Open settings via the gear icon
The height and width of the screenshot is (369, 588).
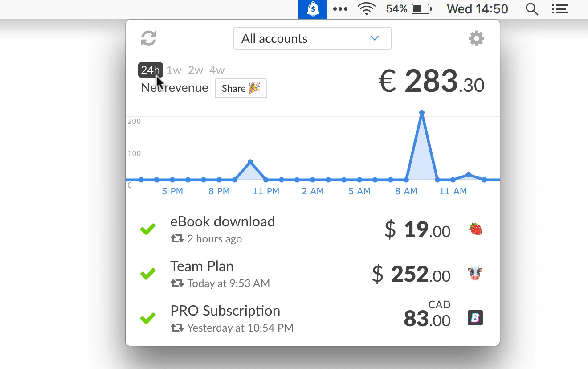coord(477,38)
